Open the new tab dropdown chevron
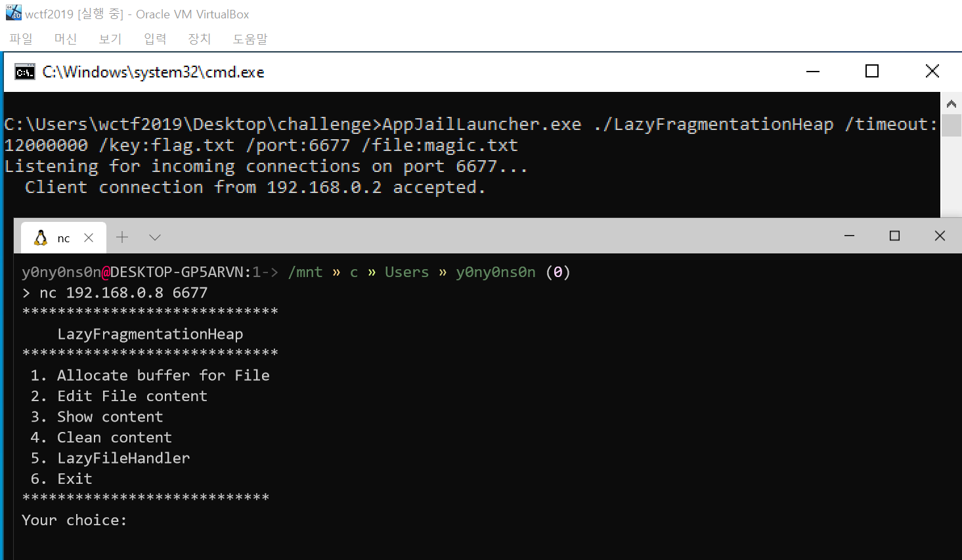The width and height of the screenshot is (962, 560). pos(154,237)
